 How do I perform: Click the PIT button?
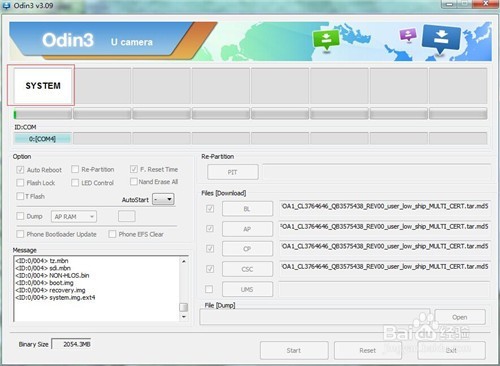point(233,172)
